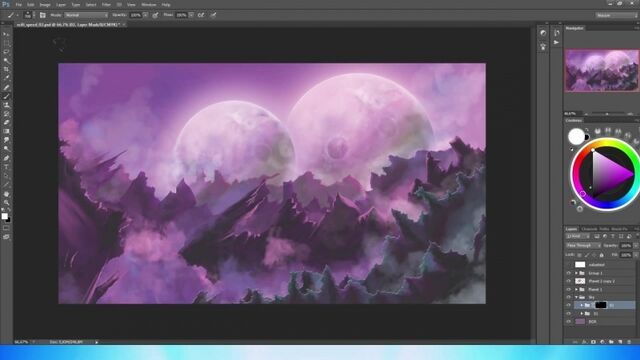Select the Brush tool in toolbox

pyautogui.click(x=6, y=96)
